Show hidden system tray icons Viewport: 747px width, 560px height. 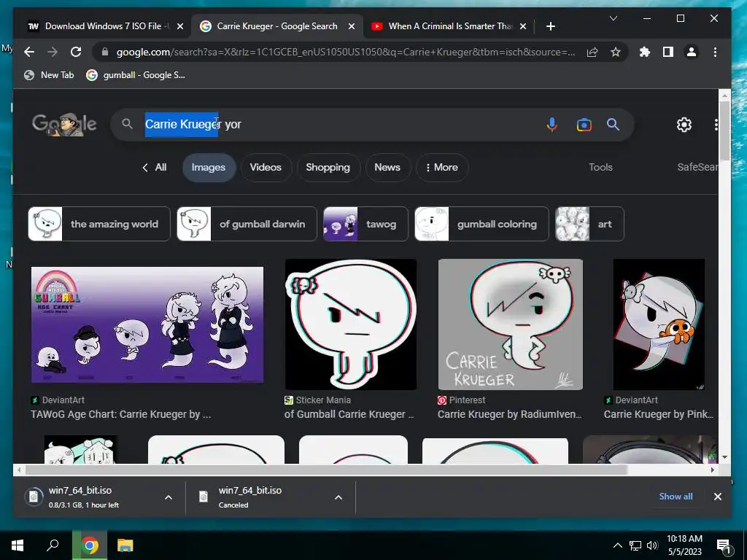point(617,545)
